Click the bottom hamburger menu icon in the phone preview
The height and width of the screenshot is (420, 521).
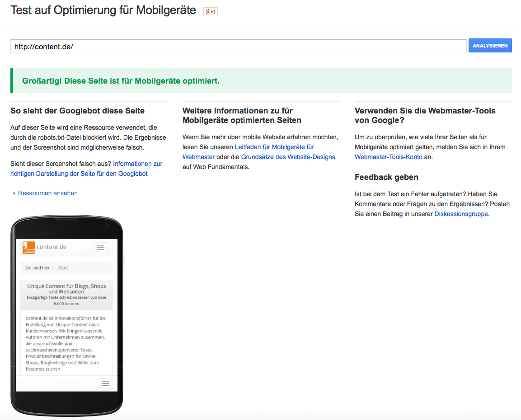pos(106,383)
